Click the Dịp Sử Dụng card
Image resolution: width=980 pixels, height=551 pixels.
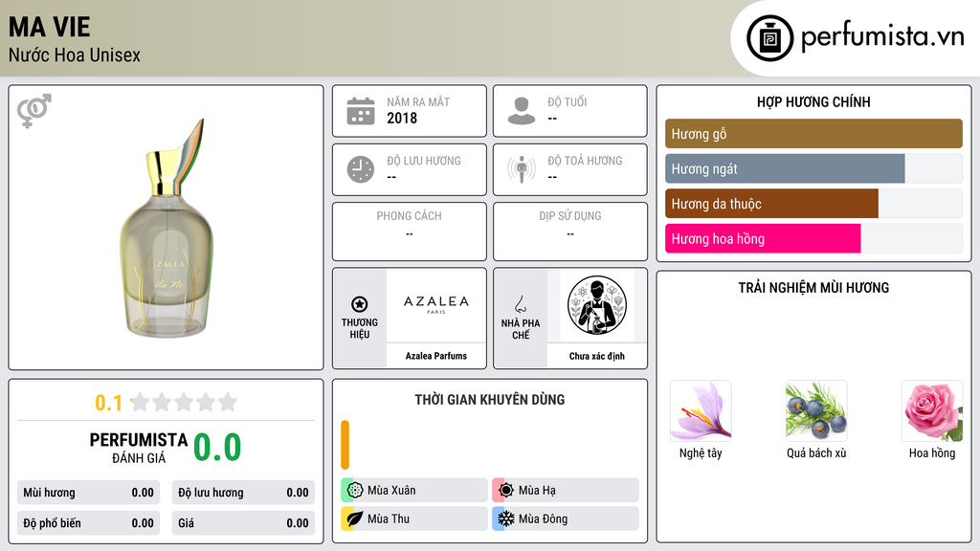[570, 231]
